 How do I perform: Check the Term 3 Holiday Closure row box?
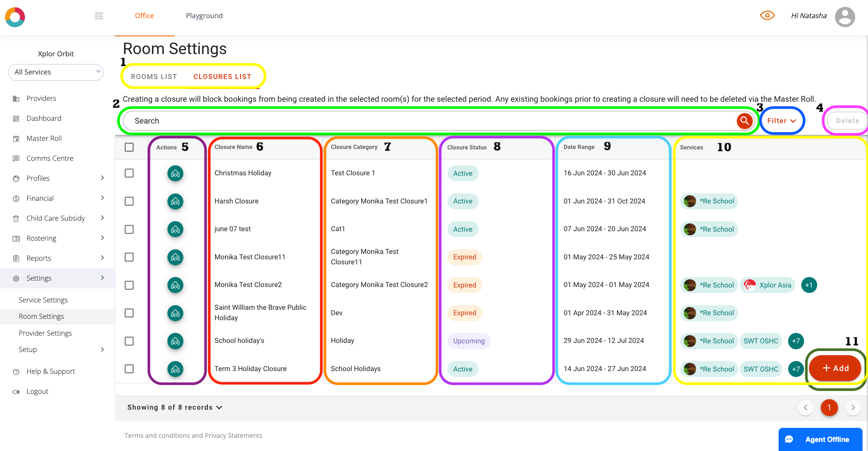coord(129,369)
